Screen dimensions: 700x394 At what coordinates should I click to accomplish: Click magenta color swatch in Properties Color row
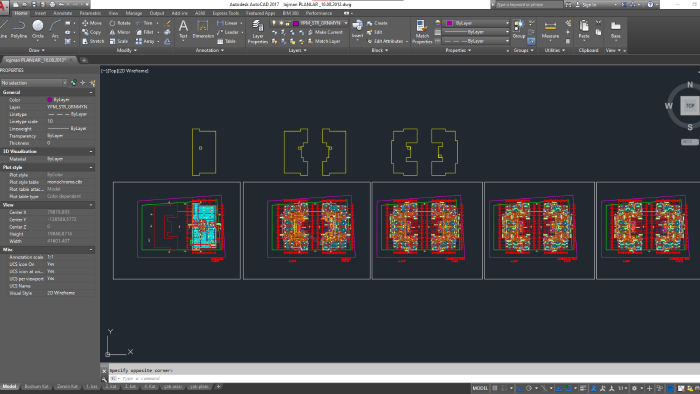(50, 100)
